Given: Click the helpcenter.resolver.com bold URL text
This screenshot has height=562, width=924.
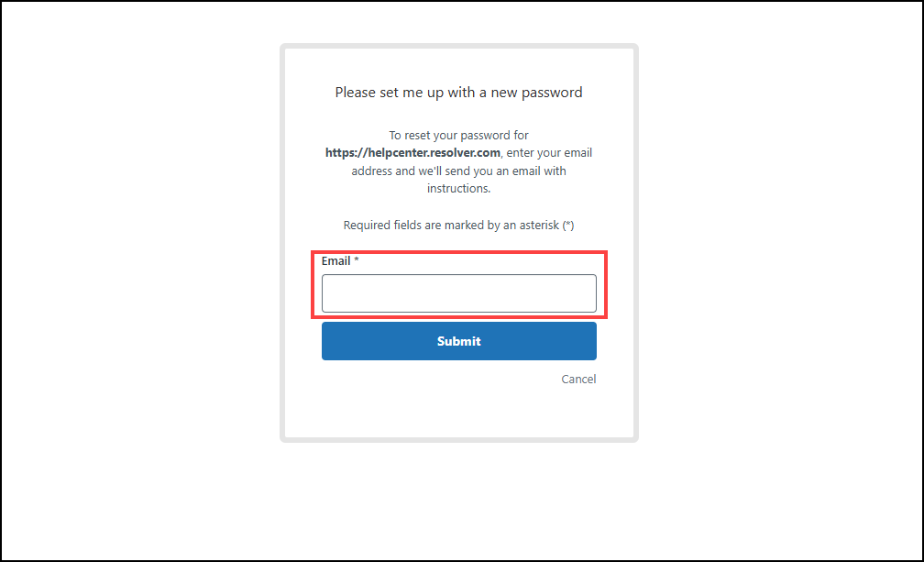Looking at the screenshot, I should (x=413, y=153).
